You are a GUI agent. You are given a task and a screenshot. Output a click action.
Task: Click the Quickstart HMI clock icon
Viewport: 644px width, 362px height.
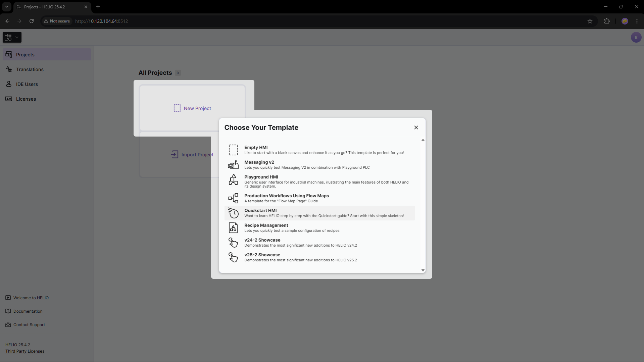(233, 213)
